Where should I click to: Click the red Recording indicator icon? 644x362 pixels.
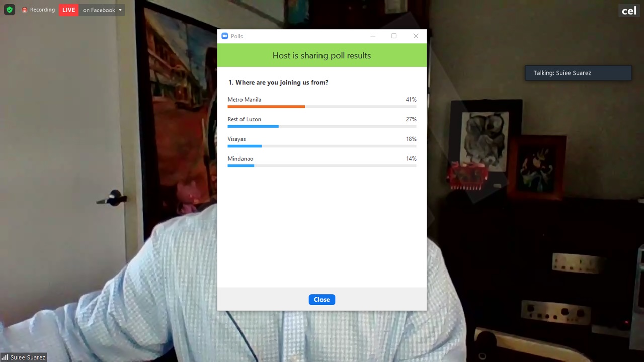(x=24, y=10)
